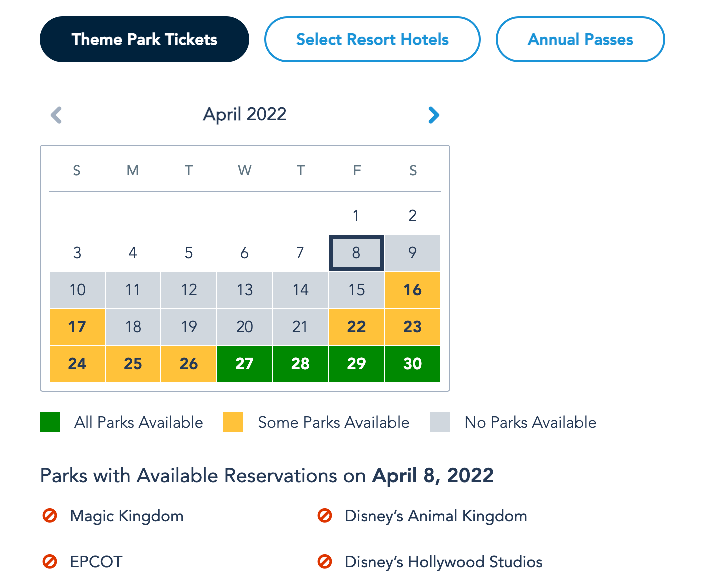
Task: Choose April 24 in the calendar
Action: coord(77,364)
